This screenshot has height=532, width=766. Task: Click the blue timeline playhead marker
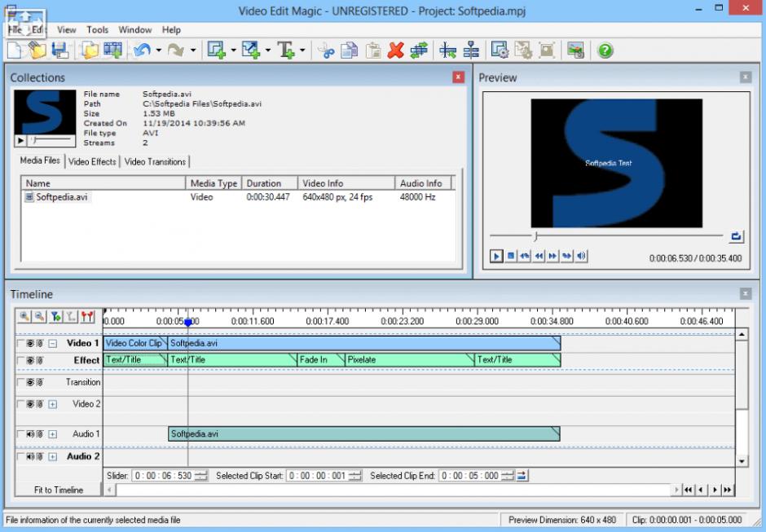point(188,323)
